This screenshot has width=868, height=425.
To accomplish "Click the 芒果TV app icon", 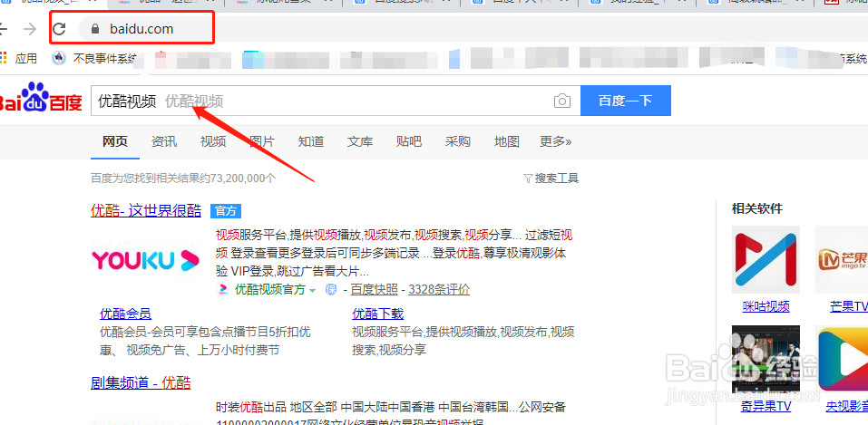I will [842, 259].
